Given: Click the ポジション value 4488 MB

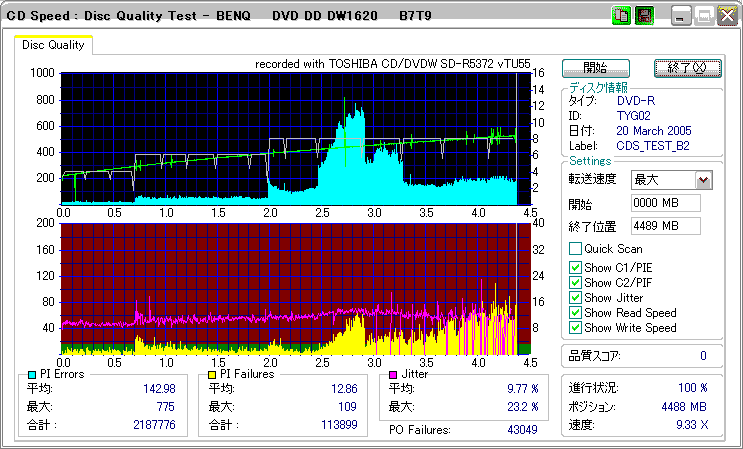Looking at the screenshot, I should (684, 407).
